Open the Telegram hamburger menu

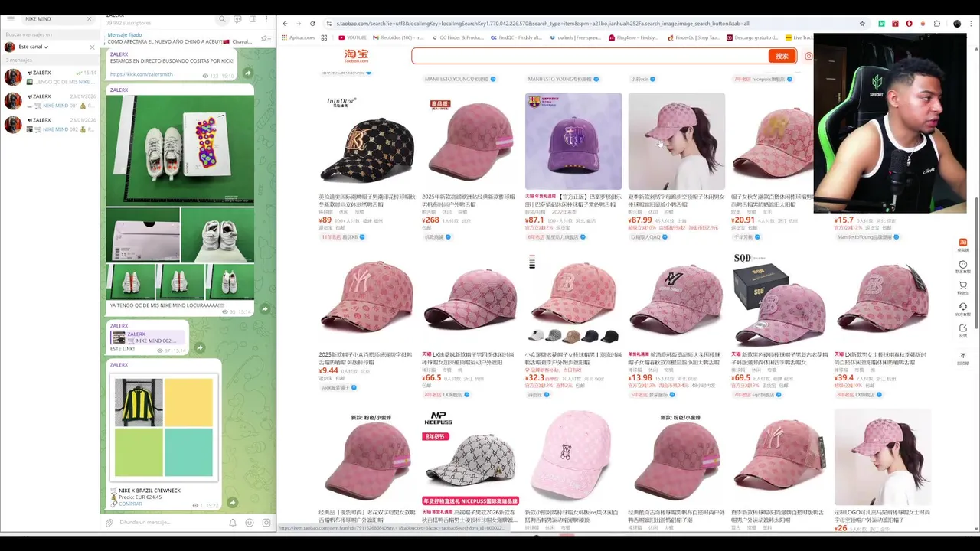point(10,18)
